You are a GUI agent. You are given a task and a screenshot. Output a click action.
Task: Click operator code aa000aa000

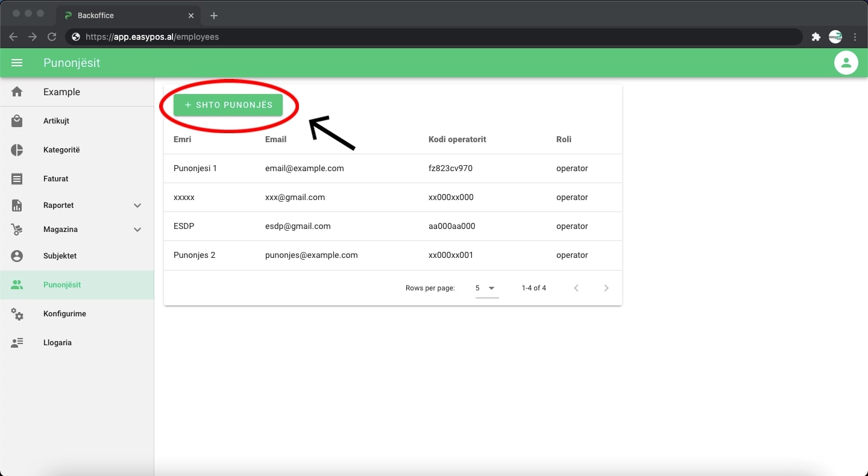point(451,226)
